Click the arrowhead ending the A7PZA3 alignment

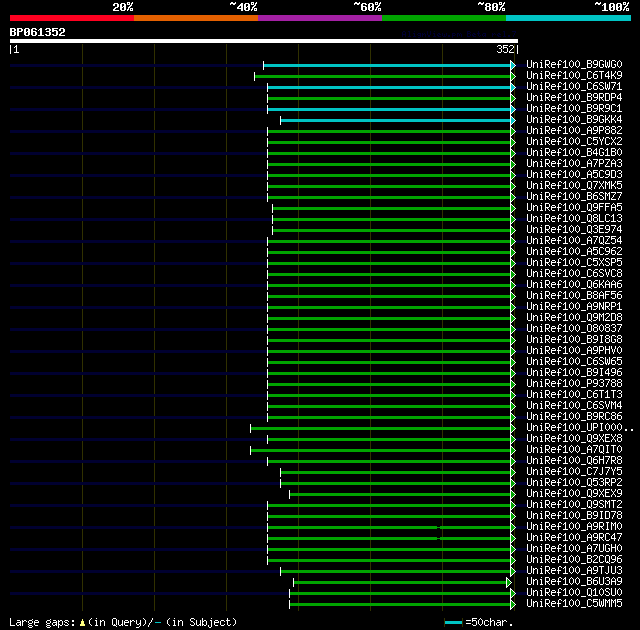513,164
